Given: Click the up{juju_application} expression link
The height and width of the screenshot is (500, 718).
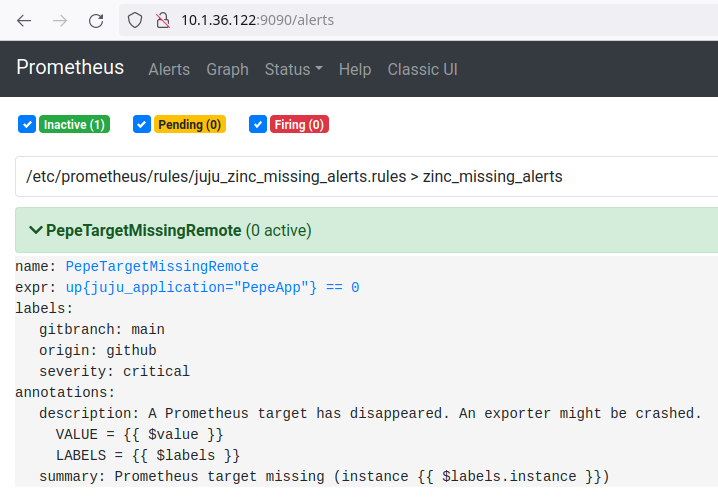Looking at the screenshot, I should coord(212,287).
